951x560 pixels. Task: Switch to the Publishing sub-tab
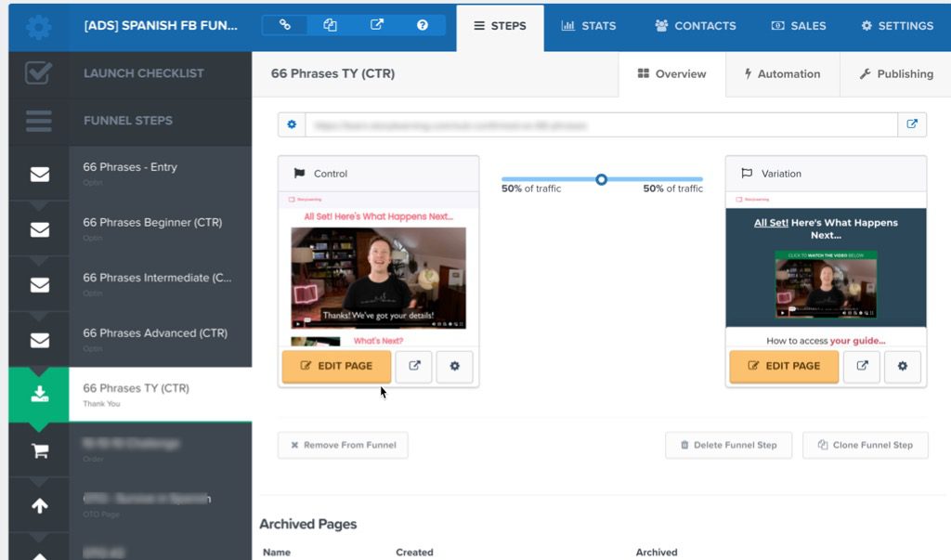[896, 74]
